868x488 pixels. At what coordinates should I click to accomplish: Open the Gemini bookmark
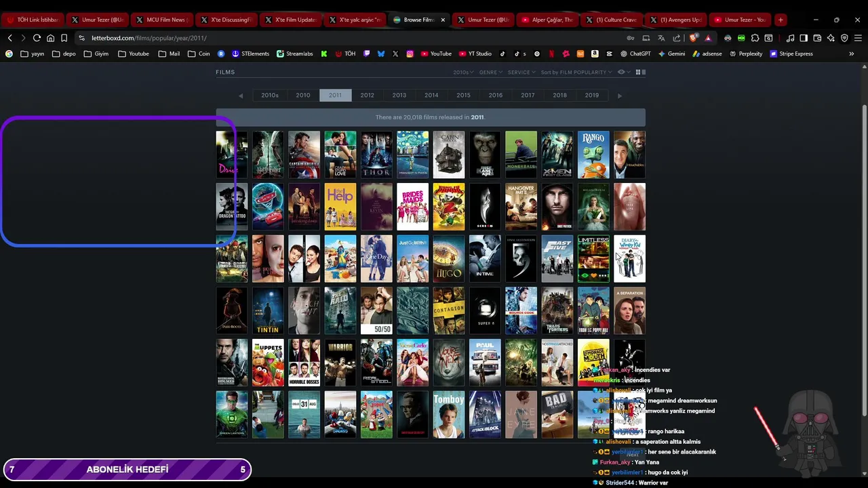[x=671, y=54]
